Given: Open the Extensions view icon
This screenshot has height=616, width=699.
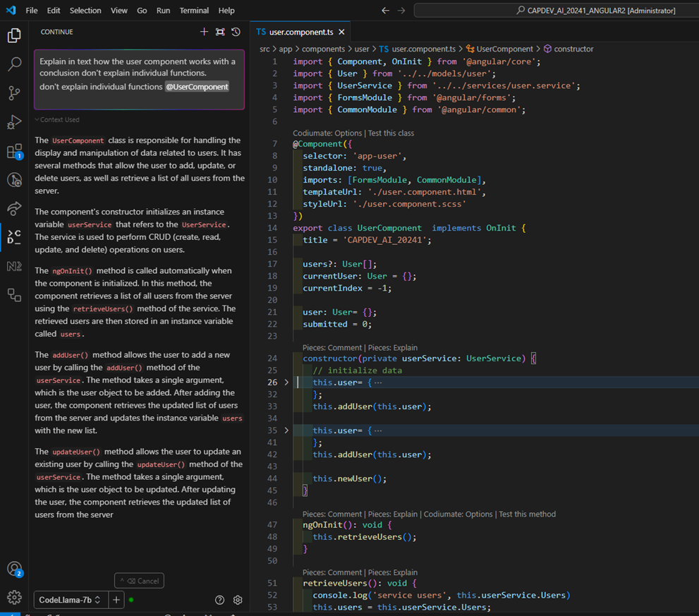Looking at the screenshot, I should (x=14, y=152).
